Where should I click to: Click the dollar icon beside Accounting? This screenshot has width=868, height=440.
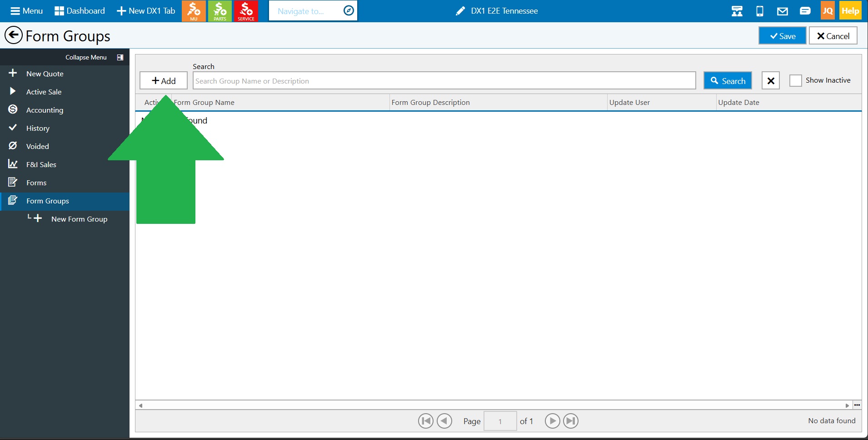(13, 109)
